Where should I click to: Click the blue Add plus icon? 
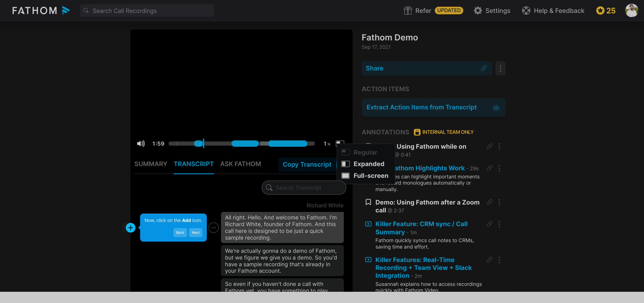pyautogui.click(x=131, y=228)
